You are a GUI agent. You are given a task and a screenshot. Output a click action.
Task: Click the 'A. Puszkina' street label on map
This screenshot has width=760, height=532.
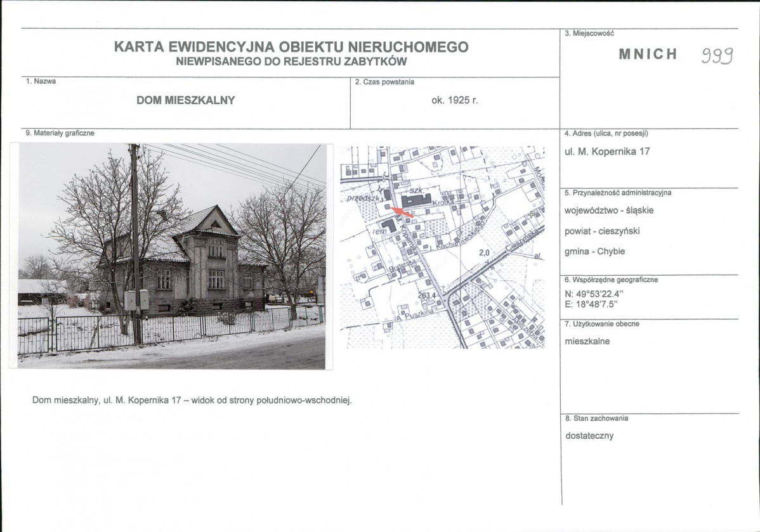[x=414, y=315]
